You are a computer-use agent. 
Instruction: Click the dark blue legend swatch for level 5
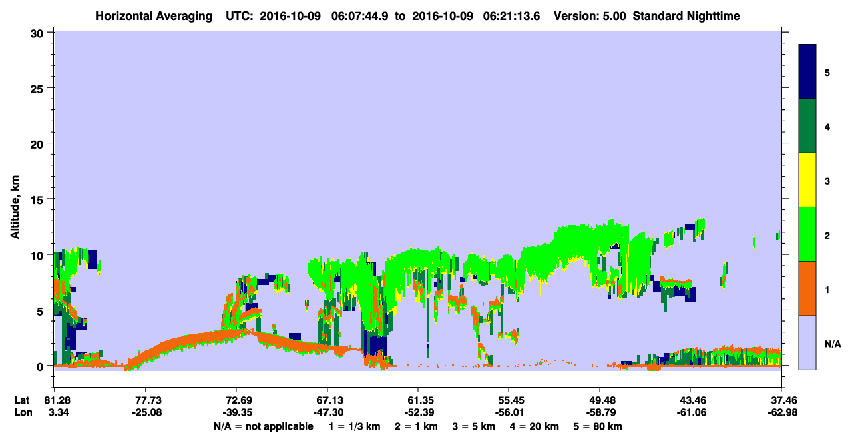click(807, 71)
